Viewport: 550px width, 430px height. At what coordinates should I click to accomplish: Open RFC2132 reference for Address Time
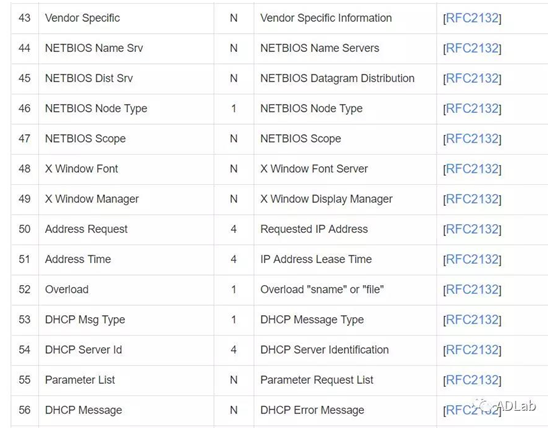click(x=472, y=259)
